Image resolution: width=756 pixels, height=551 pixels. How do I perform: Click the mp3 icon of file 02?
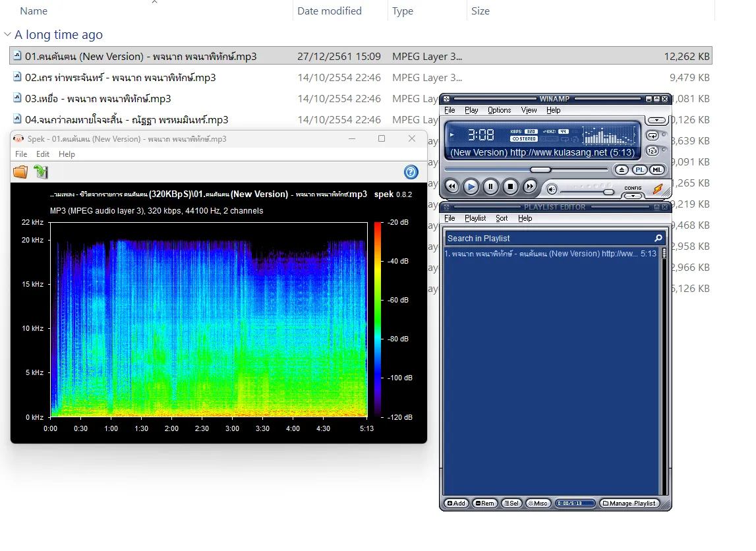(17, 76)
